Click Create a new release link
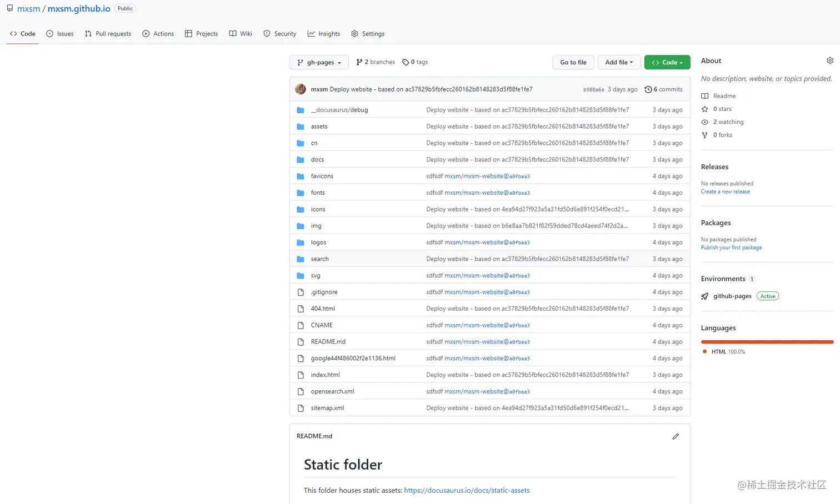 pos(725,191)
